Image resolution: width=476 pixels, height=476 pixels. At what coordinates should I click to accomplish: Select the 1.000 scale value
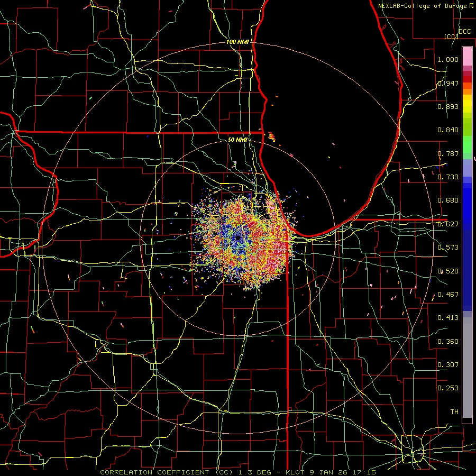click(x=448, y=59)
